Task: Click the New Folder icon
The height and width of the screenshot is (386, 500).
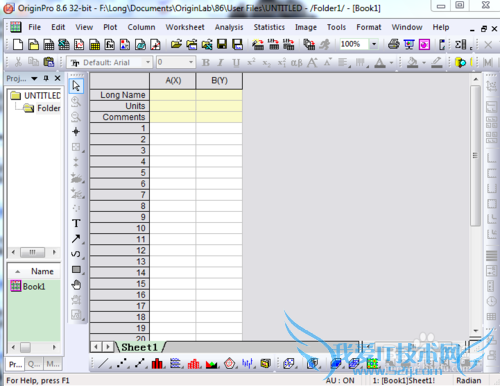Action: pyautogui.click(x=33, y=44)
